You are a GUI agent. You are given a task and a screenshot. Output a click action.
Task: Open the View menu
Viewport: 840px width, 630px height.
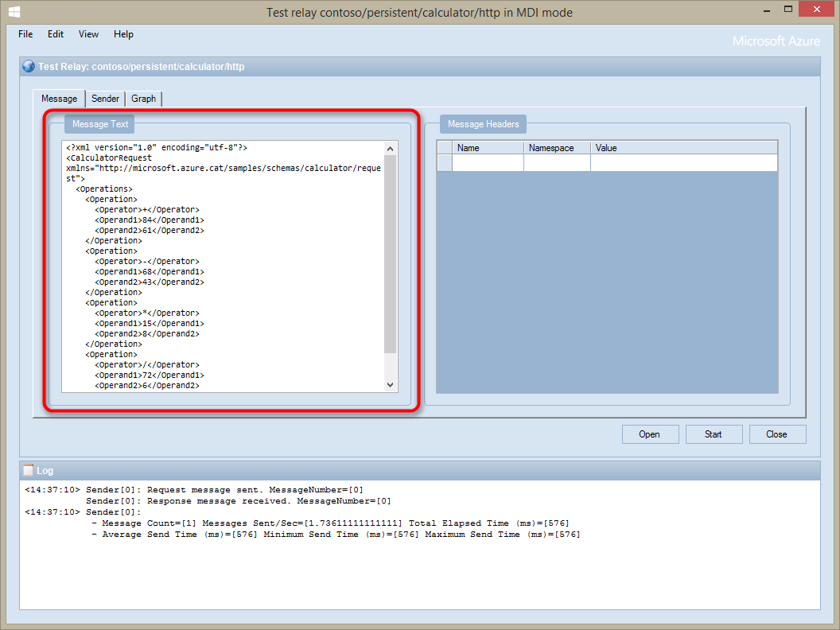click(x=88, y=34)
